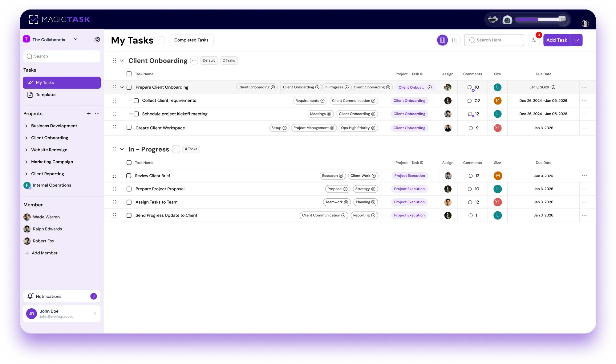This screenshot has height=364, width=616.
Task: Tick the Assign Tasks to Team checkbox
Action: [x=129, y=202]
